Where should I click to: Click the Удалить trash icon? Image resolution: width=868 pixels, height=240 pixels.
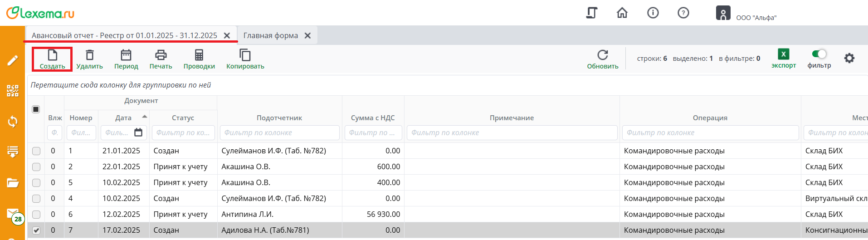point(90,55)
